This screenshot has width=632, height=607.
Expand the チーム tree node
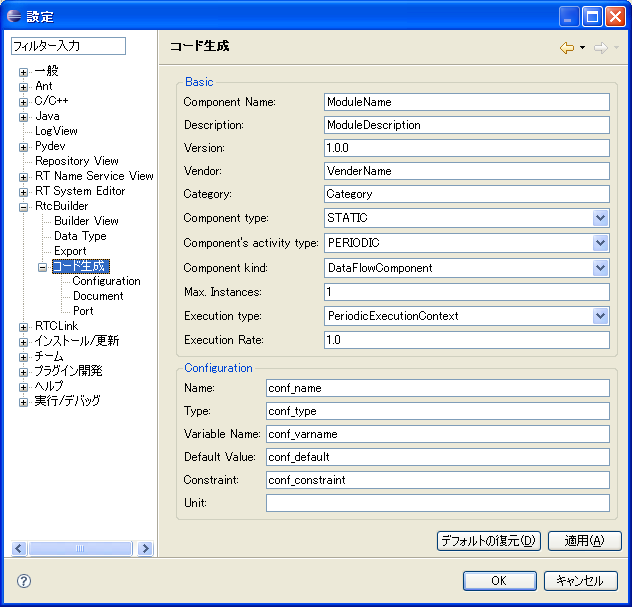point(23,357)
